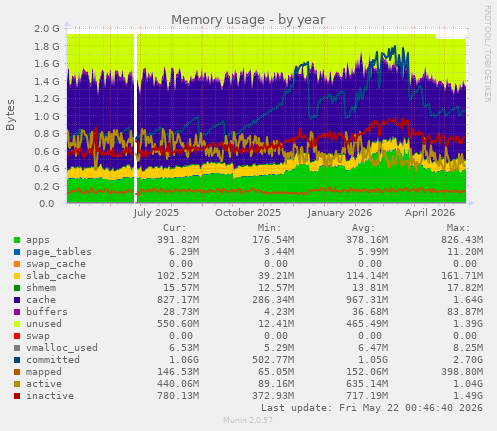The image size is (497, 431).
Task: Click the apps green legend swatch
Action: pos(17,240)
